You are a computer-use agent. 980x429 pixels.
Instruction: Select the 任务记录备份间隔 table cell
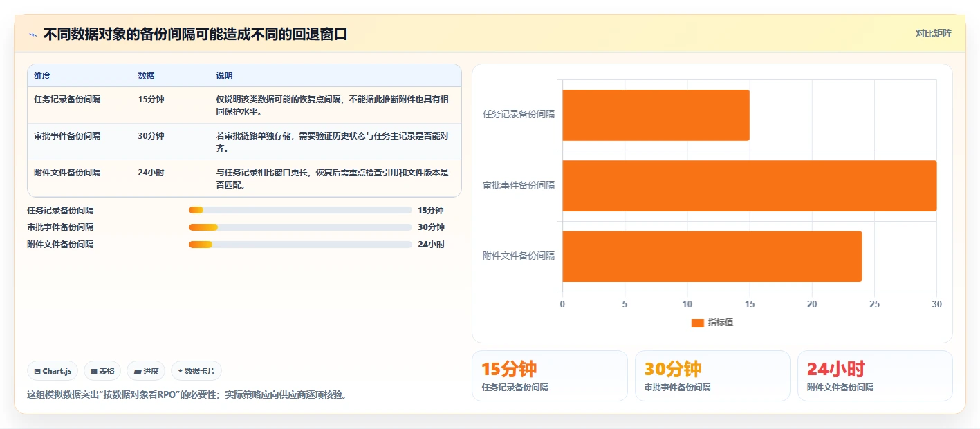[x=67, y=99]
